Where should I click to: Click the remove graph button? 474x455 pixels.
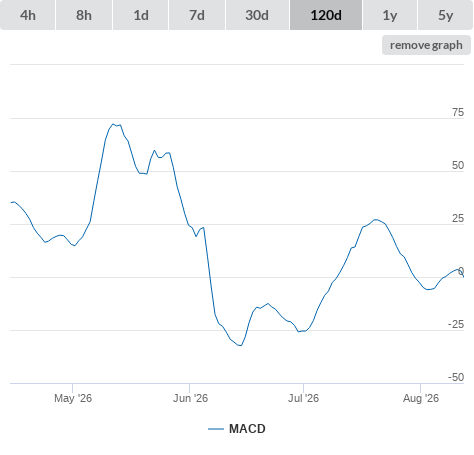426,45
